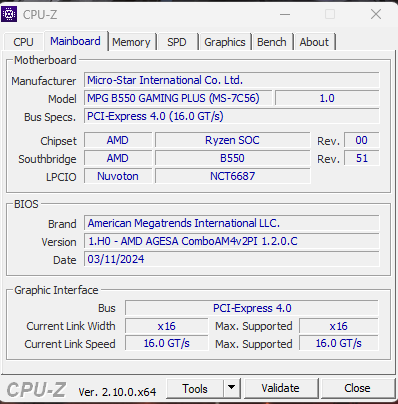This screenshot has height=404, width=398.
Task: Click the NCT6687 LPCIO field
Action: point(233,176)
